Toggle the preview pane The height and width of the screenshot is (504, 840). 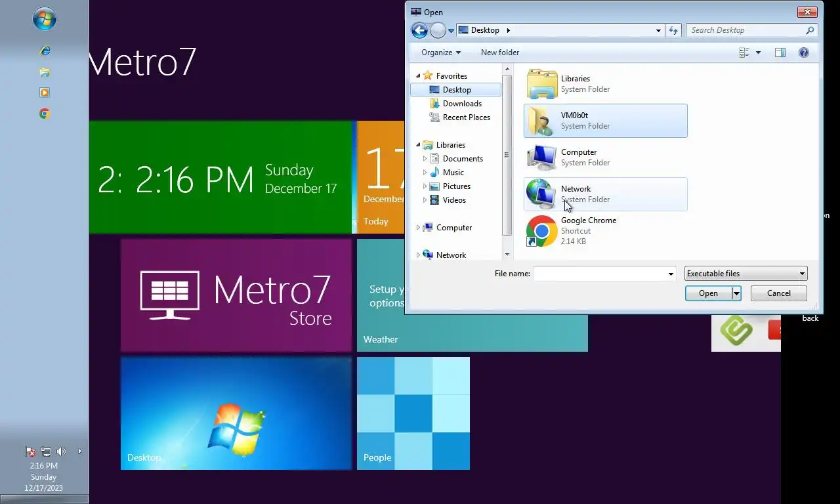tap(780, 52)
